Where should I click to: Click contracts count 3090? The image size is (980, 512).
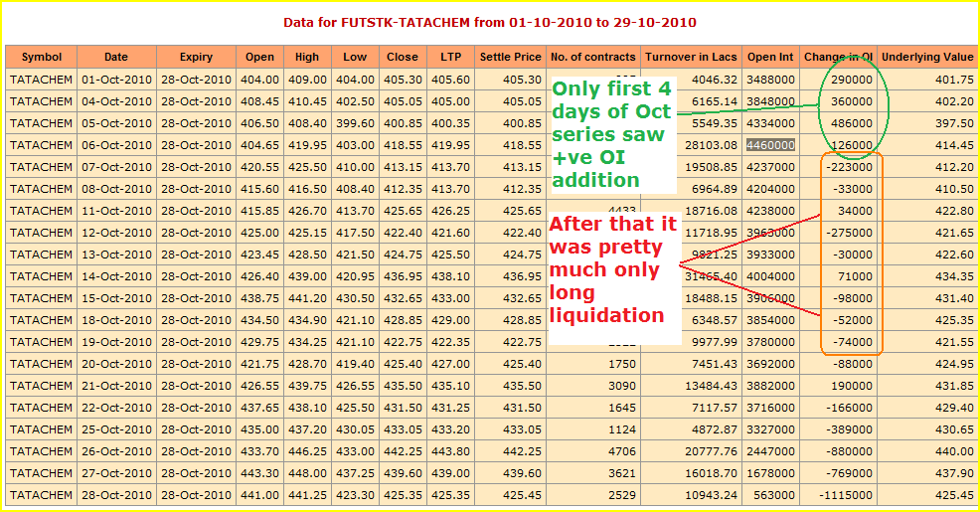(622, 386)
